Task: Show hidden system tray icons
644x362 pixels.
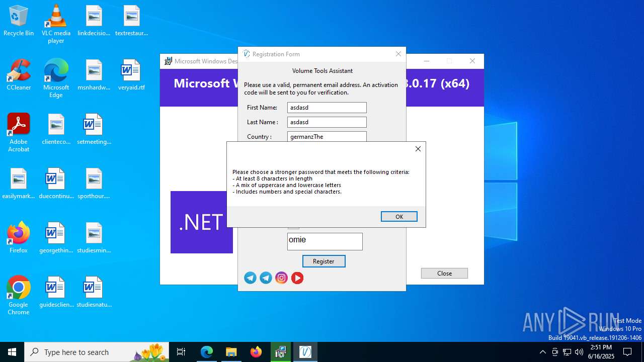Action: pos(542,352)
